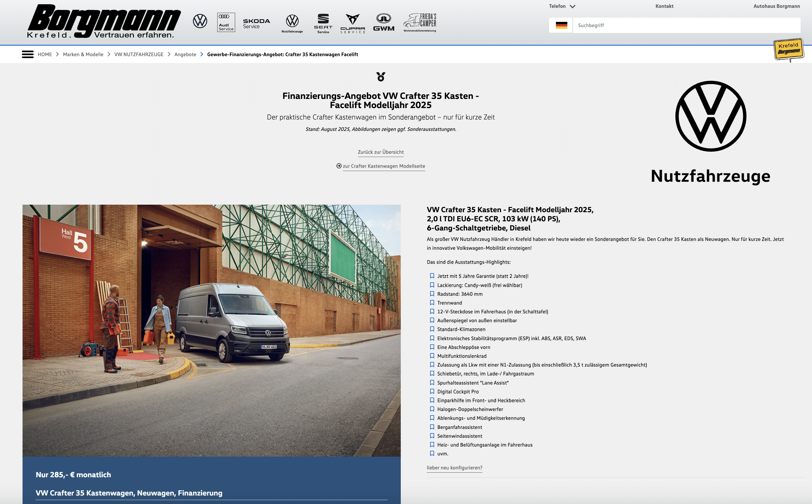Click text Lackierung: Candy-weiß (frei wählbar)
The image size is (812, 504).
point(479,285)
